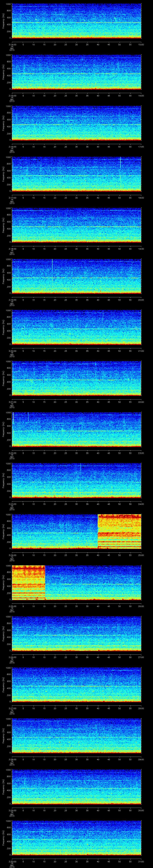Screen dimensions: 153x868
Task: Click the 3:28:00 spectrogram panel
Action: pos(76,736)
